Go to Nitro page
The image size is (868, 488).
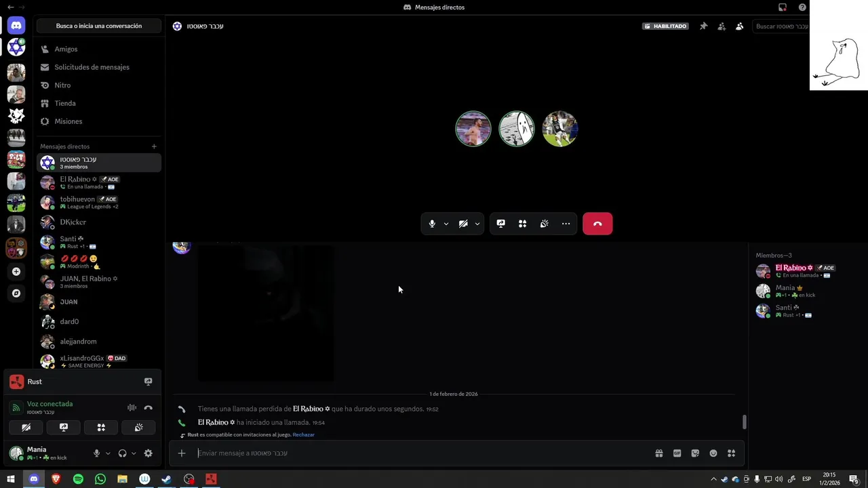coord(99,85)
